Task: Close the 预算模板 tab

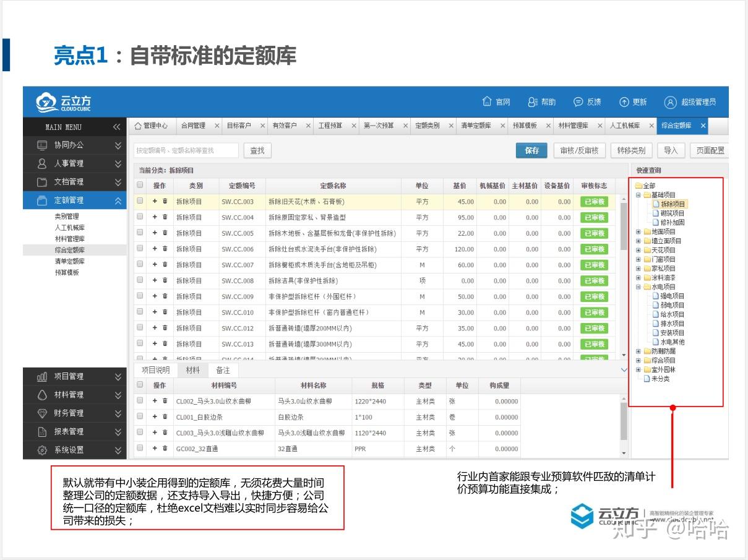Action: (x=548, y=126)
